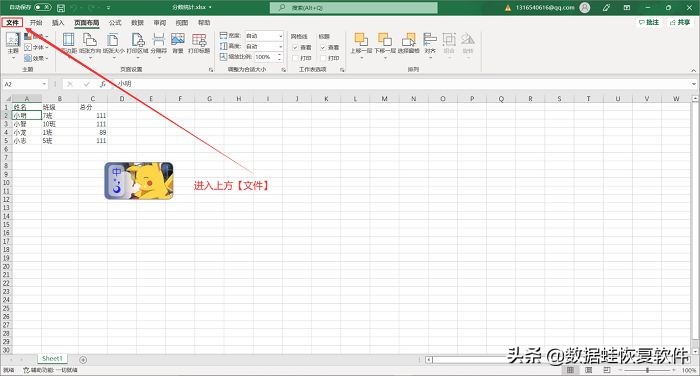Viewport: 700px width, 376px height.
Task: Click the Insert Function fx icon
Action: pos(103,84)
